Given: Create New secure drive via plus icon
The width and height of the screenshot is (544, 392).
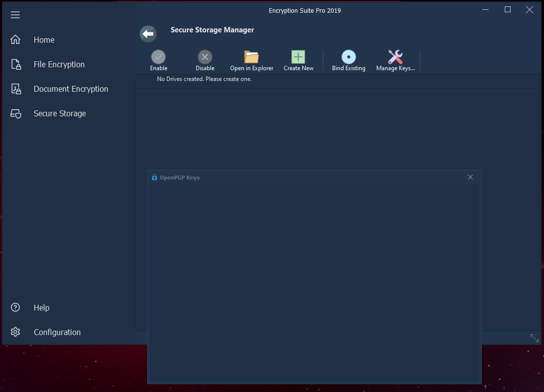Looking at the screenshot, I should (298, 57).
